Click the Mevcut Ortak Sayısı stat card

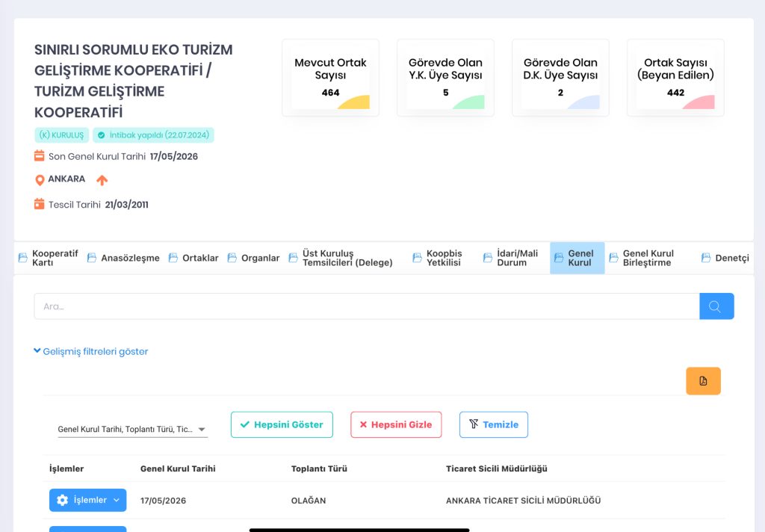(x=330, y=78)
